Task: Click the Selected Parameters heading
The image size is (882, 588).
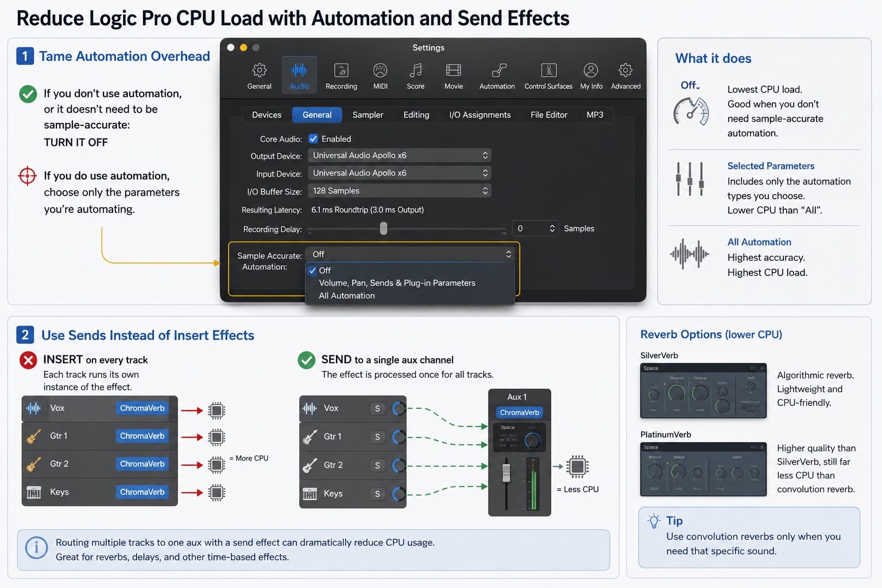Action: [771, 166]
